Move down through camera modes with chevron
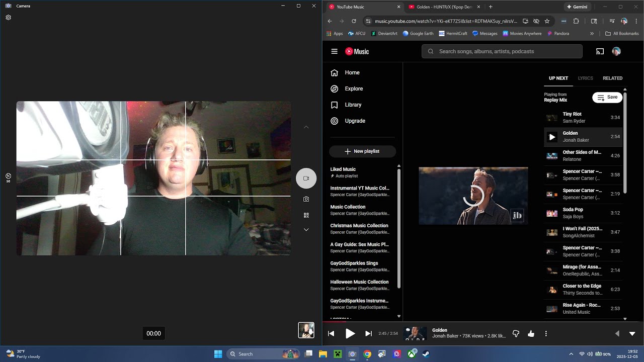The image size is (644, 362). click(306, 230)
